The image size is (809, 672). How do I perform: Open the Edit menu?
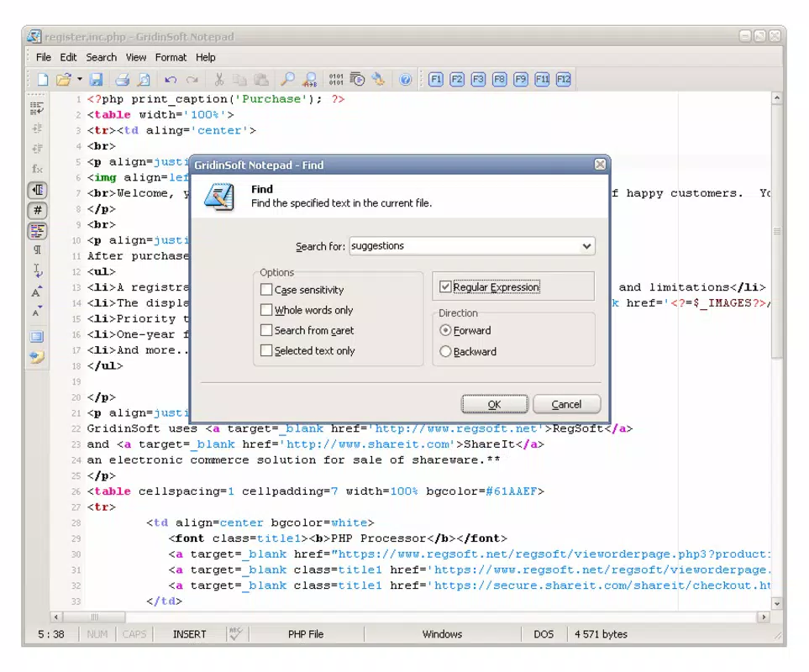coord(68,57)
